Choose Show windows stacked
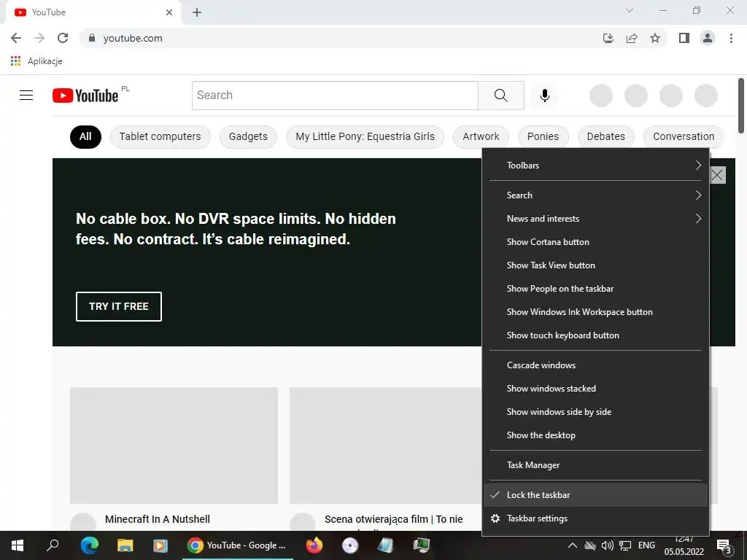This screenshot has height=560, width=747. pos(595,389)
